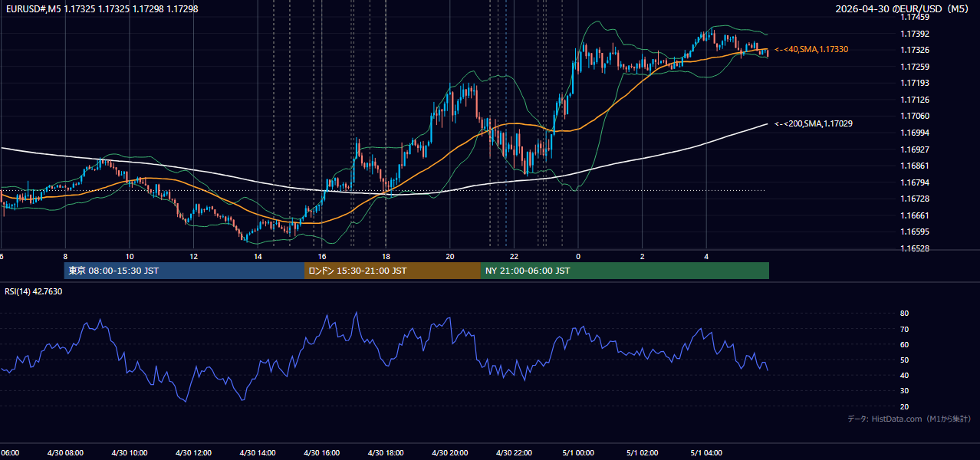
Task: Click hour tick 12 under price chart
Action: click(193, 256)
